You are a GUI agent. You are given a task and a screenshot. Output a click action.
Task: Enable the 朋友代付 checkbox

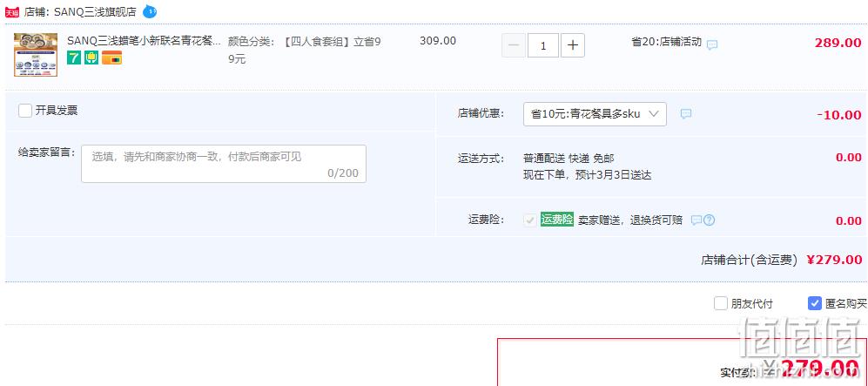click(720, 303)
